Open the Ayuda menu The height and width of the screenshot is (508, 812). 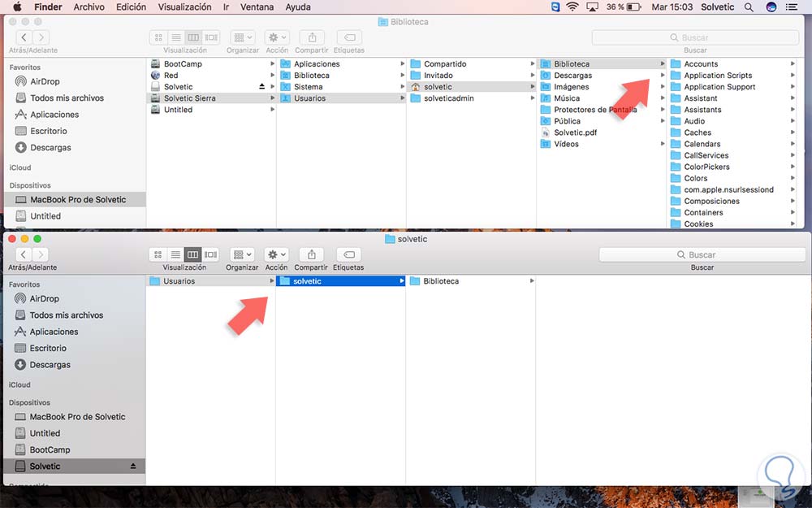tap(298, 7)
